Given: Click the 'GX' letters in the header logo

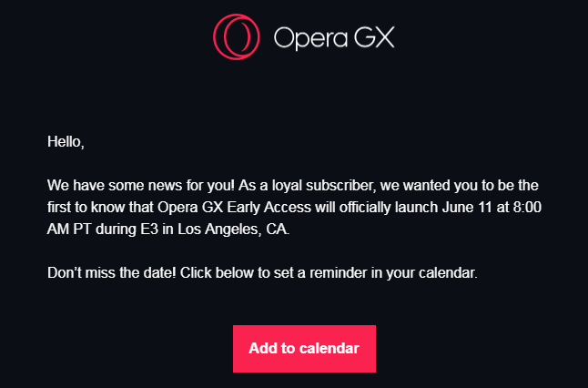Looking at the screenshot, I should [374, 37].
